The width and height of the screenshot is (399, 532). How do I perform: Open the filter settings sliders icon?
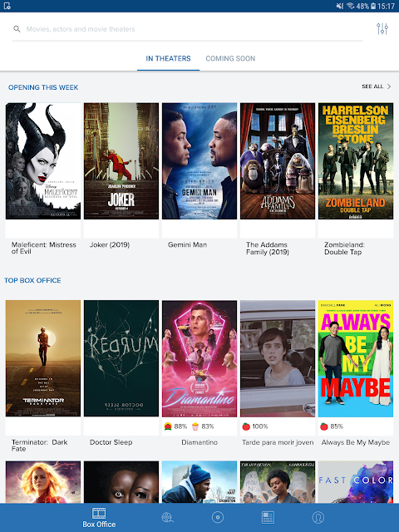coord(382,29)
